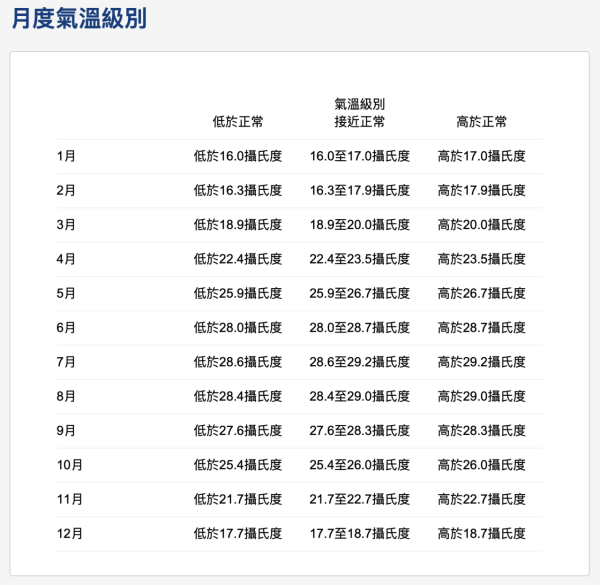Viewport: 600px width, 585px height.
Task: Click the 9月 row label
Action: pyautogui.click(x=66, y=431)
